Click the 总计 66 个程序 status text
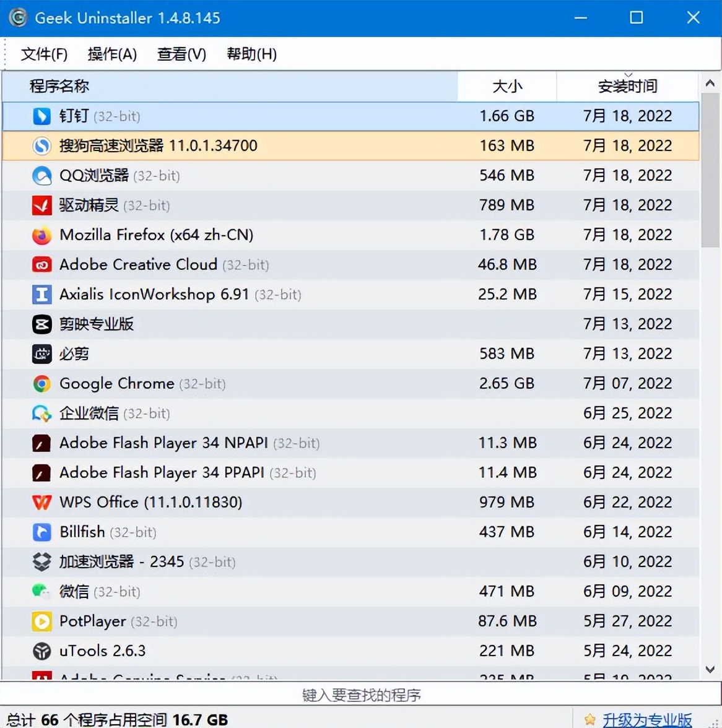Image resolution: width=722 pixels, height=728 pixels. click(x=118, y=719)
